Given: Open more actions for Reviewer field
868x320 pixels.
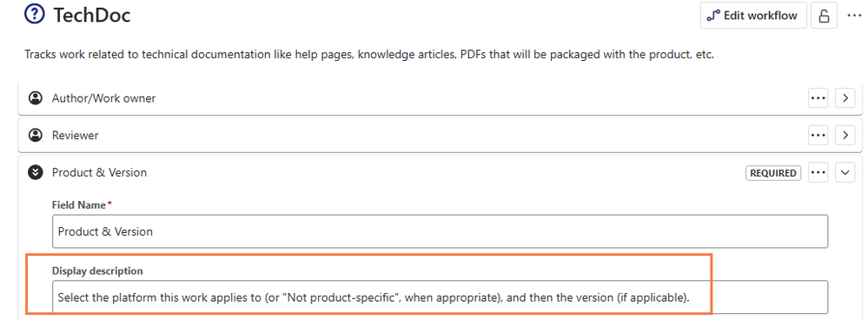Looking at the screenshot, I should point(818,135).
